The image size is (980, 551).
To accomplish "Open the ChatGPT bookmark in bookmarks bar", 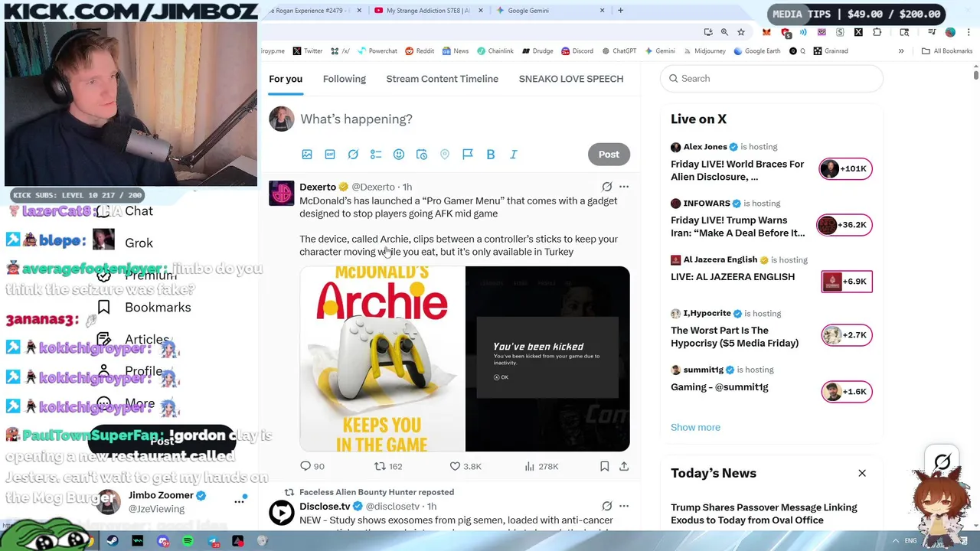I will point(619,51).
